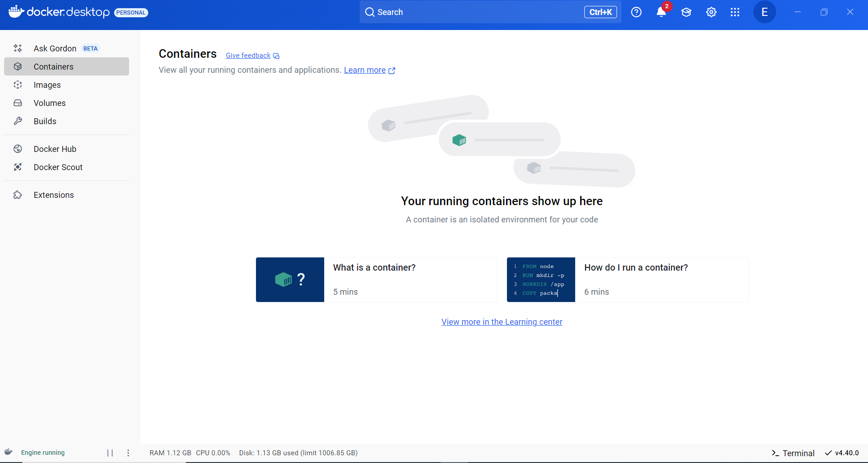Open notifications bell with 2 badge

[x=662, y=11]
